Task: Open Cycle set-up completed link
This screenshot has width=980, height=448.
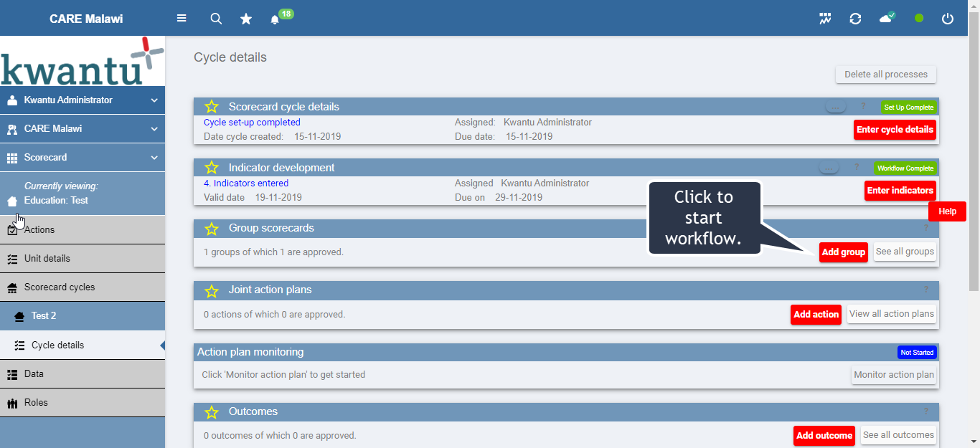Action: coord(252,123)
